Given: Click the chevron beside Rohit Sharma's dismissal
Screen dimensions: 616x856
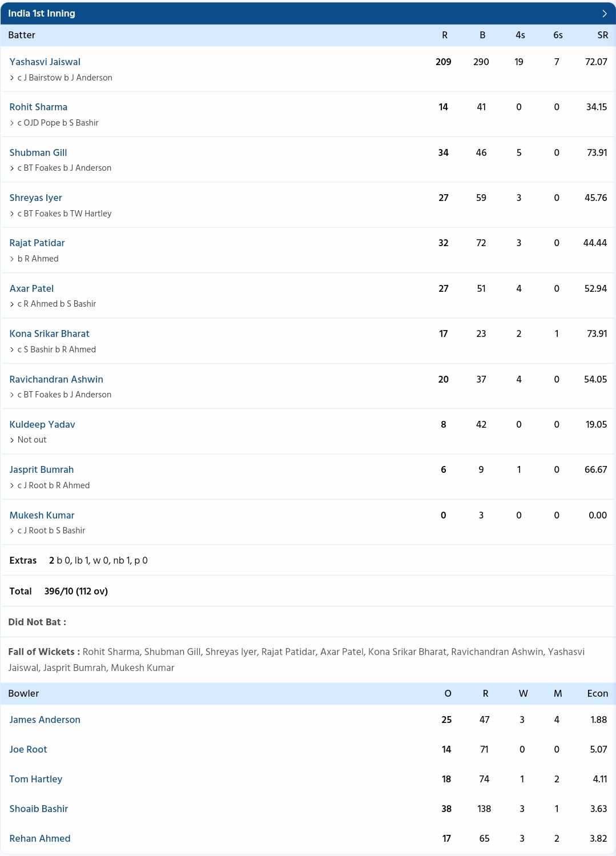Looking at the screenshot, I should pos(12,123).
